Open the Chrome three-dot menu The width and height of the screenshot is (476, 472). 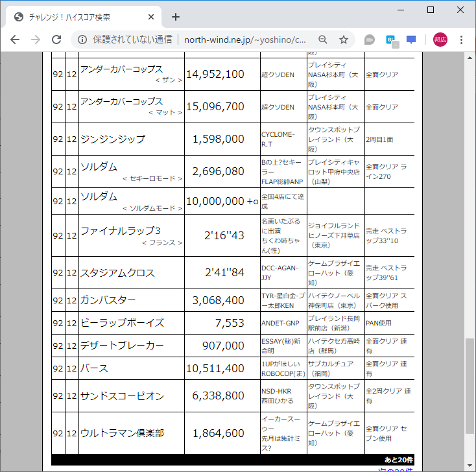pyautogui.click(x=461, y=40)
